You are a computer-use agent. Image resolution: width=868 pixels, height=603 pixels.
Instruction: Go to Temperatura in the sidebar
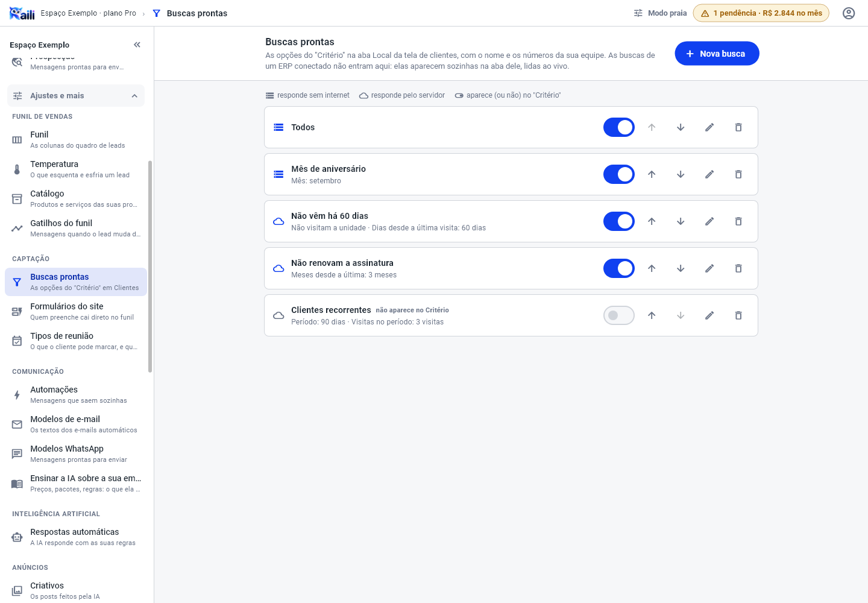click(76, 169)
